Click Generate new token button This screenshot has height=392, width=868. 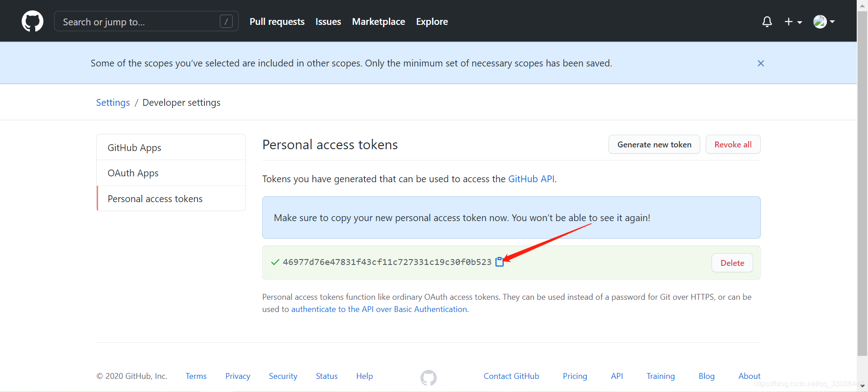pos(654,144)
